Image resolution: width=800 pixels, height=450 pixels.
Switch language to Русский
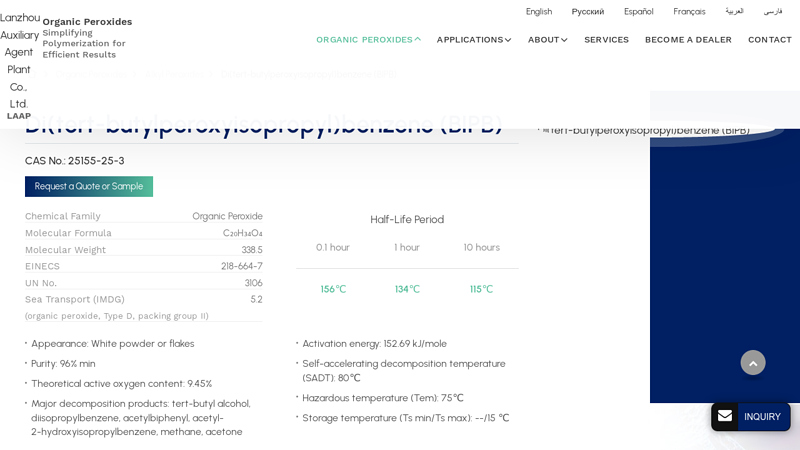coord(588,11)
